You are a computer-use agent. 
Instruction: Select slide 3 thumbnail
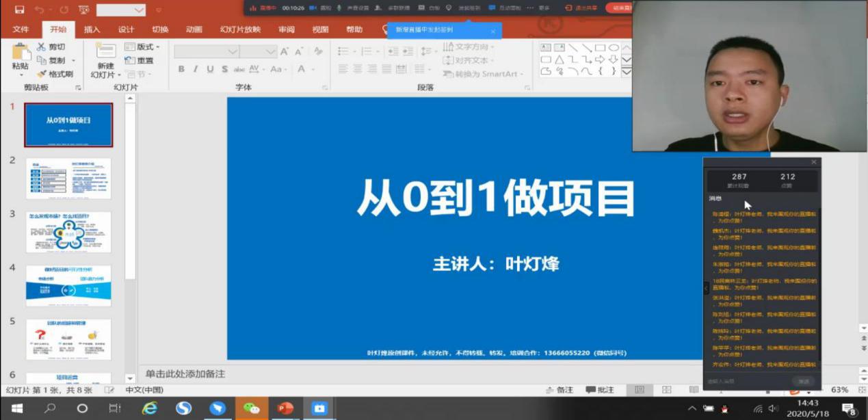(68, 232)
